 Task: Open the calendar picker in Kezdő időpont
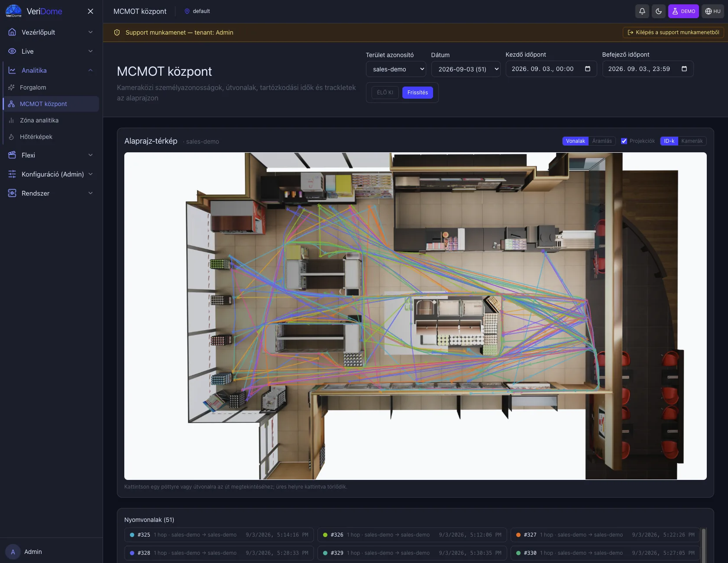point(588,69)
